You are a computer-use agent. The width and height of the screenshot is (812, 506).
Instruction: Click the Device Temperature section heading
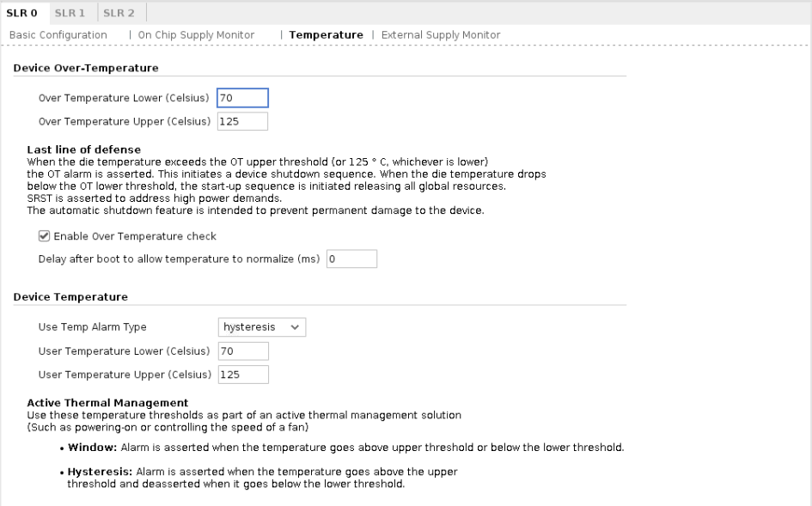click(70, 297)
